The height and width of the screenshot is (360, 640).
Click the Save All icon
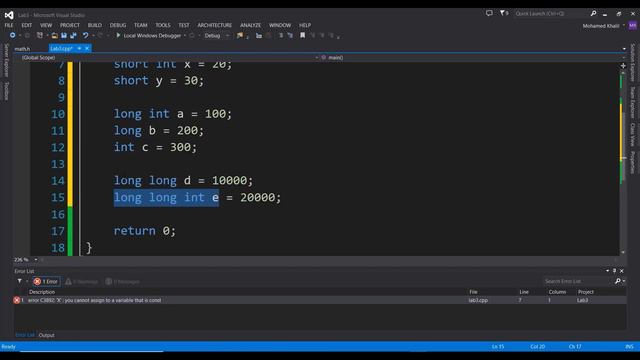(73, 36)
